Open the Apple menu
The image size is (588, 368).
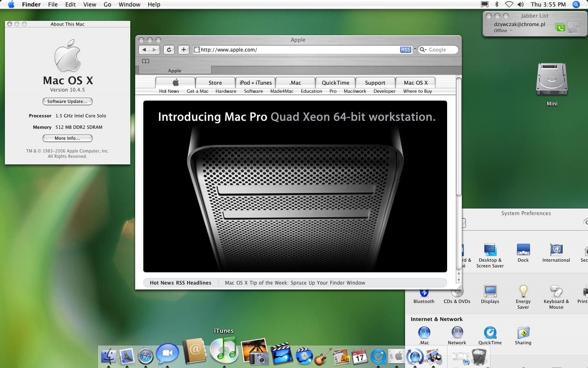tap(11, 4)
